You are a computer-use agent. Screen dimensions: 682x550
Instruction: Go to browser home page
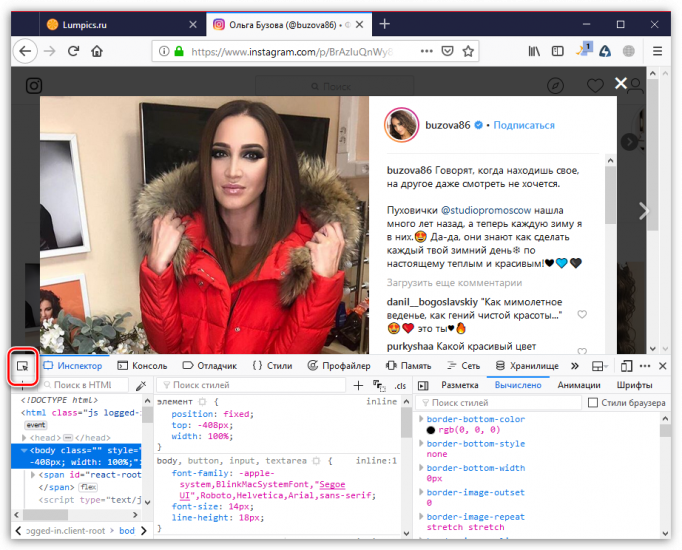[x=97, y=51]
